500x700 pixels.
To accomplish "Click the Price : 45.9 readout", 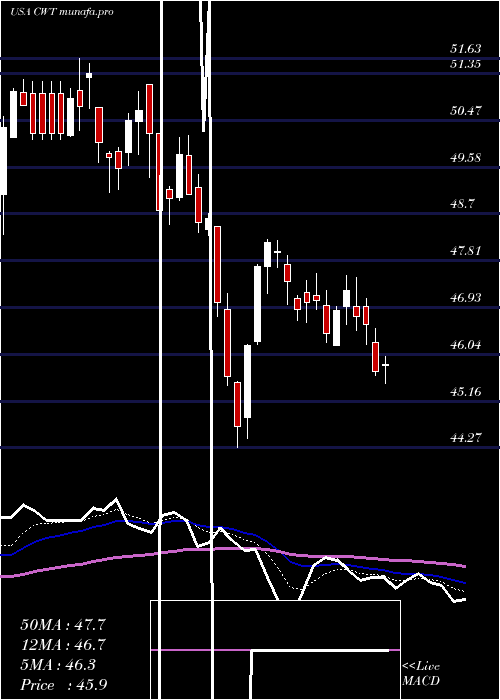I will pyautogui.click(x=63, y=685).
